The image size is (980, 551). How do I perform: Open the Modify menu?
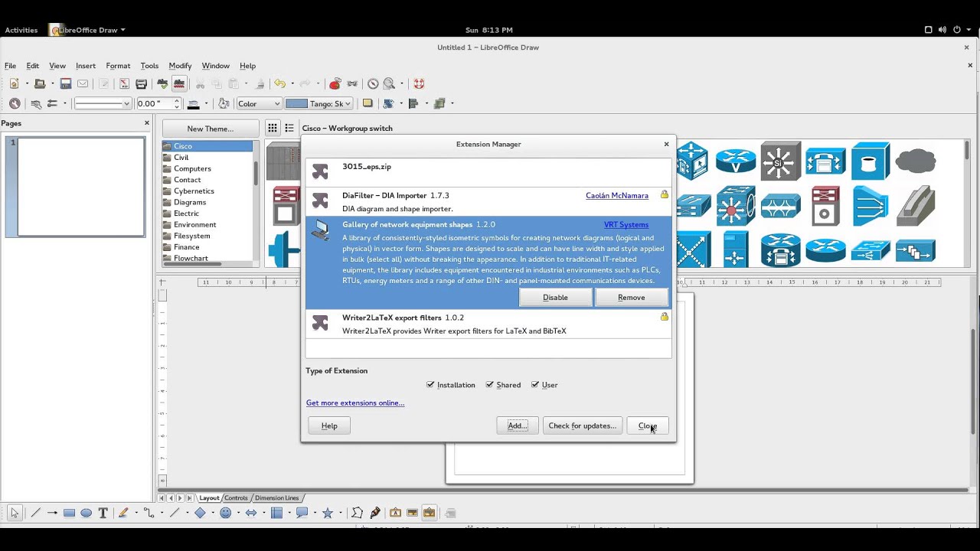click(180, 66)
